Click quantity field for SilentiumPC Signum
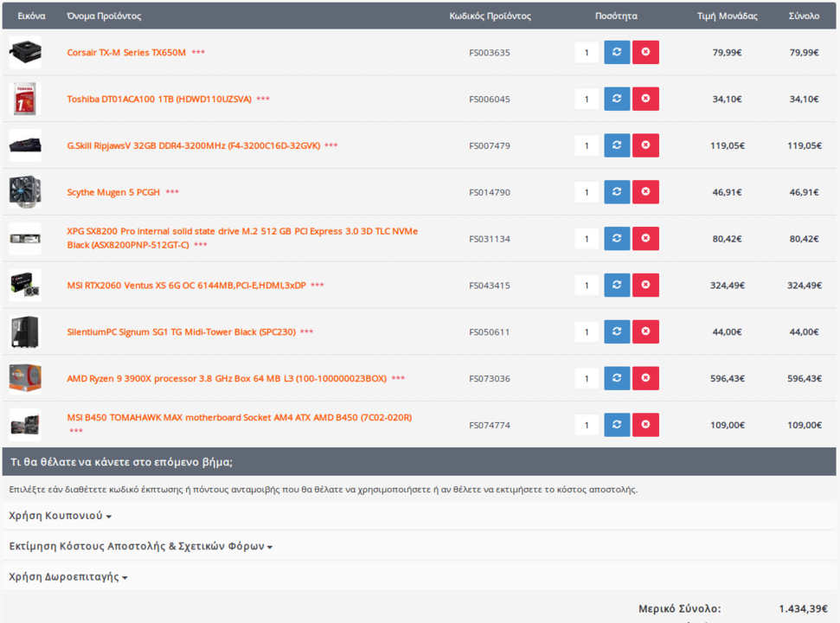 [x=587, y=332]
